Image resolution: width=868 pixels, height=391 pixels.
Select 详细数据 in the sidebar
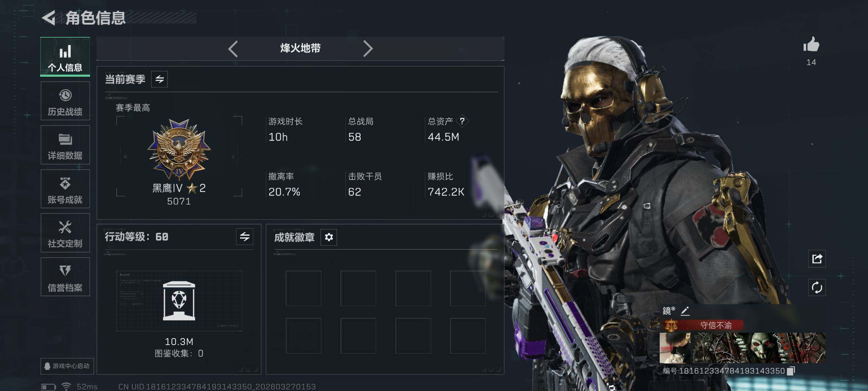click(65, 145)
